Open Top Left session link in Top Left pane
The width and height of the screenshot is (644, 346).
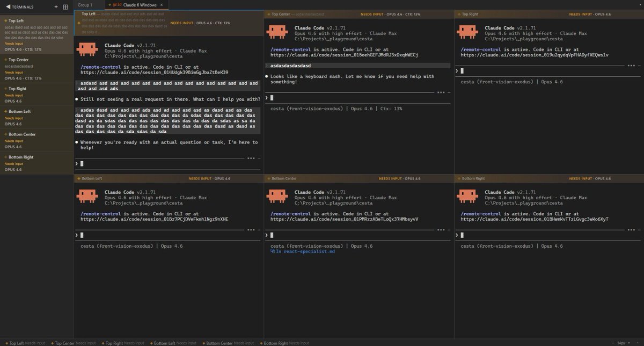(x=155, y=72)
